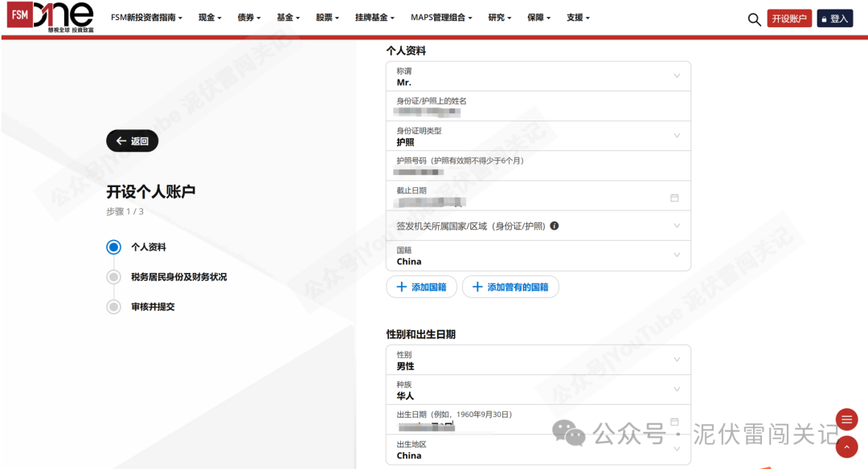Screen dimensions: 868x469
Task: Open the 债券 menu
Action: 248,18
